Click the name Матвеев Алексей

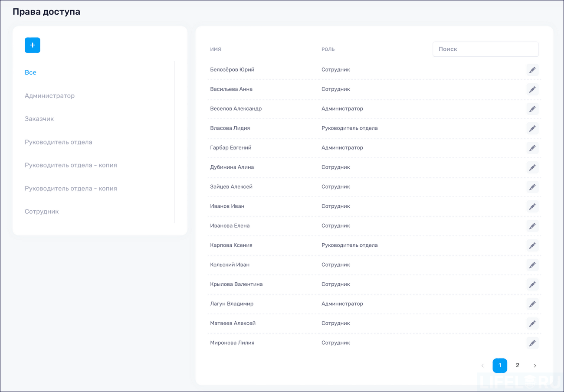(233, 323)
